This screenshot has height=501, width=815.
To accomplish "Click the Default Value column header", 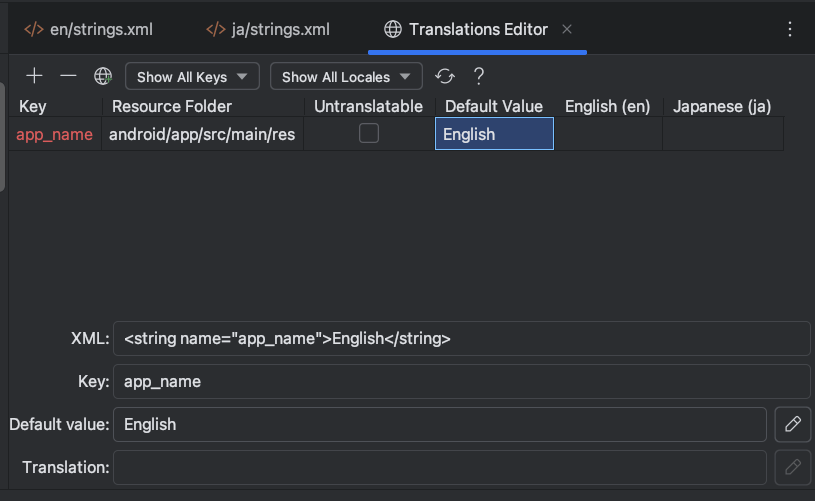I will click(x=494, y=107).
